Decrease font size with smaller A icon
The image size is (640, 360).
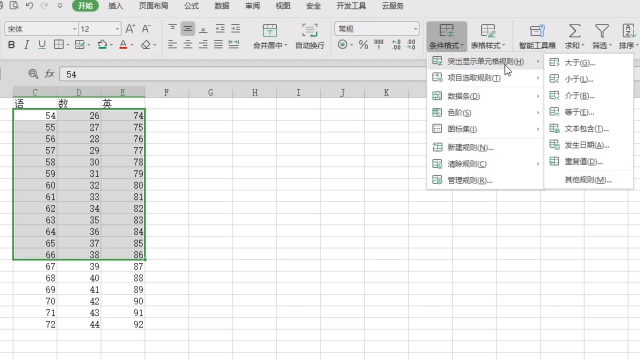(x=146, y=29)
